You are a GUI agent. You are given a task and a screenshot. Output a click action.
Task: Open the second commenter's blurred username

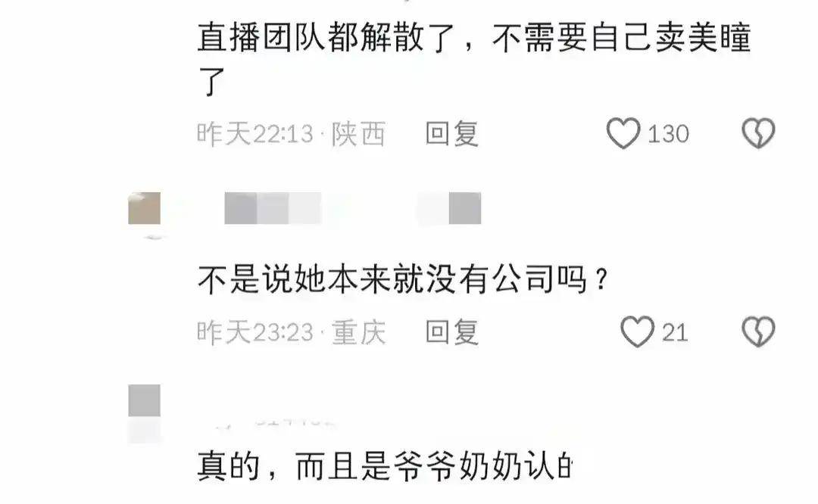click(x=273, y=208)
